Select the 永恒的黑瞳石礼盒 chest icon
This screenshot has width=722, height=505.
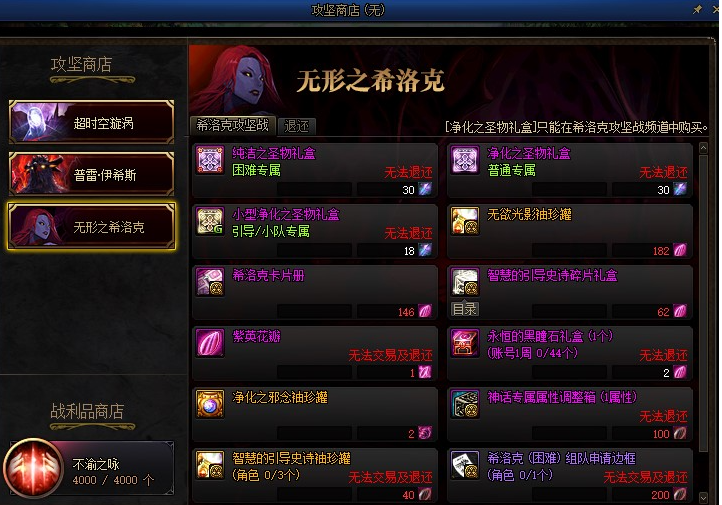coord(465,342)
